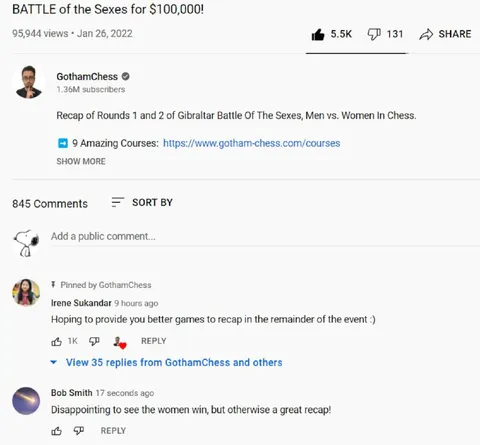Click the pin icon above Irene's comment
Viewport: 480px width, 445px height.
53,284
